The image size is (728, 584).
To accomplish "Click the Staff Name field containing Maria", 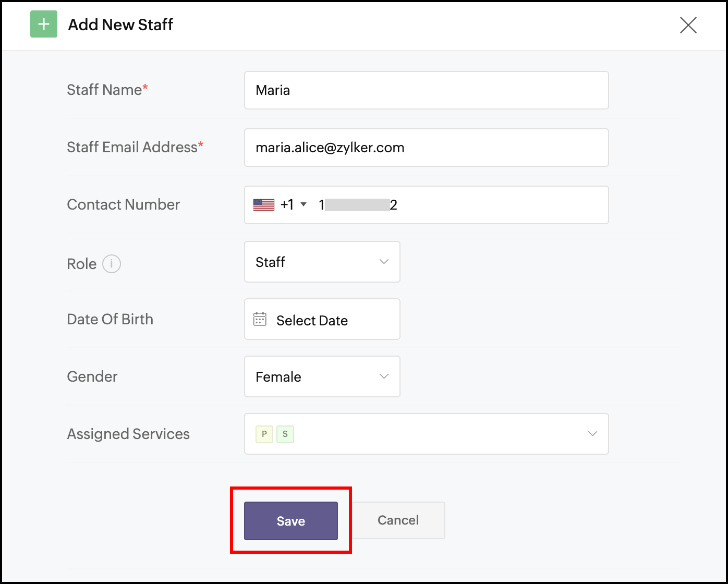I will click(426, 90).
